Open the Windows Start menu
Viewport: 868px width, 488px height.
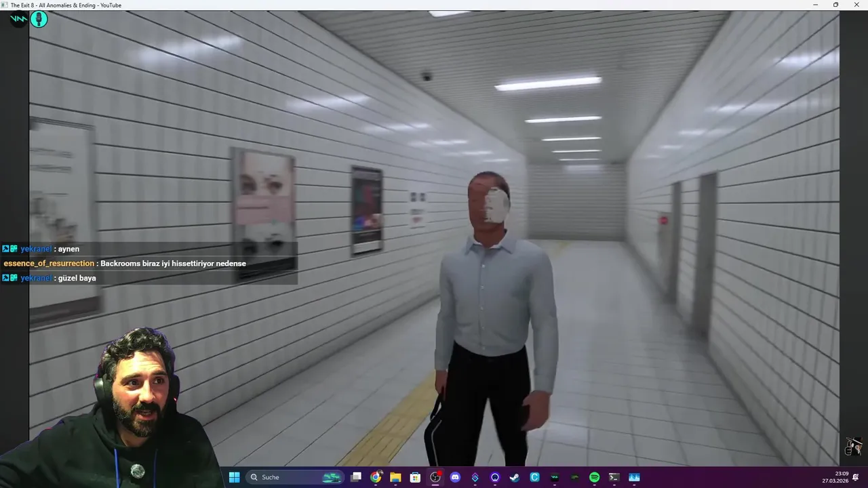[234, 477]
